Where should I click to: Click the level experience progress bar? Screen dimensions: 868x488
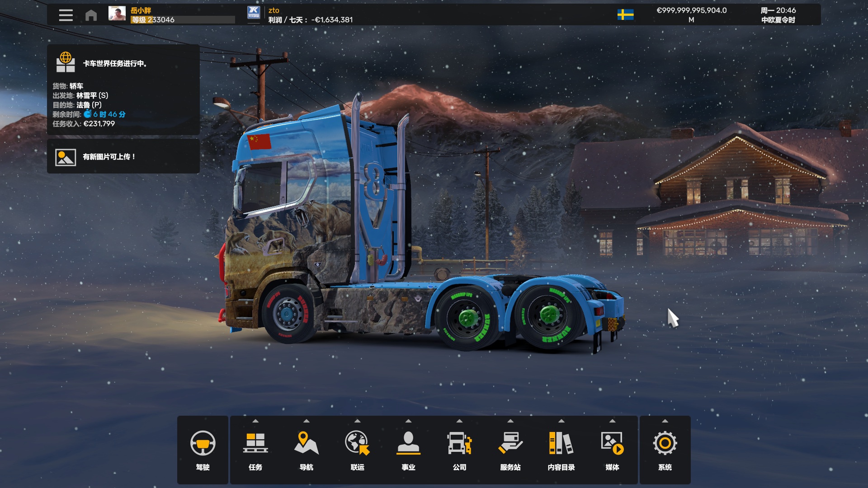(x=183, y=20)
